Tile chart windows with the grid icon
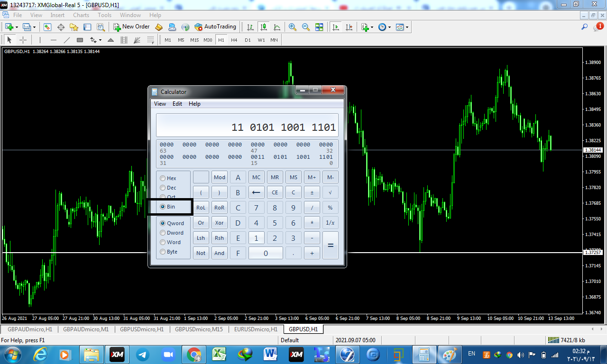This screenshot has height=364, width=607. [319, 27]
